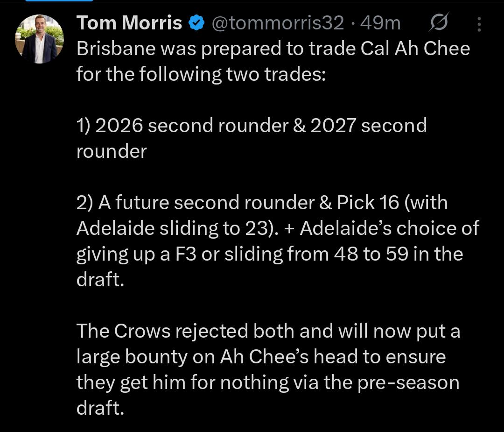Click the 'for the following two trades:' line

click(x=201, y=75)
